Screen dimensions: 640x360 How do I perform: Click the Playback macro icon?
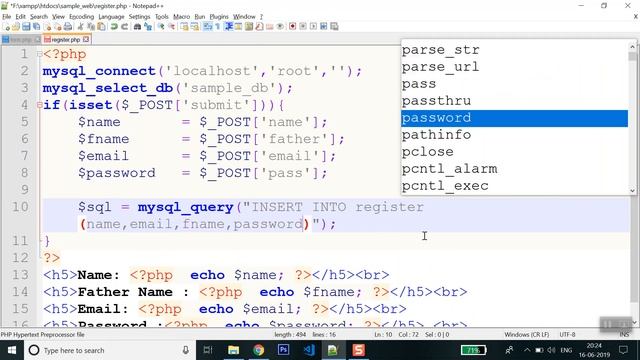313,27
